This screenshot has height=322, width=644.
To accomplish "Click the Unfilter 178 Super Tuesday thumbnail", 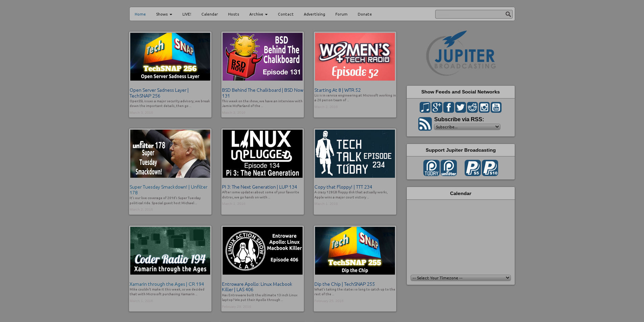I will click(170, 154).
